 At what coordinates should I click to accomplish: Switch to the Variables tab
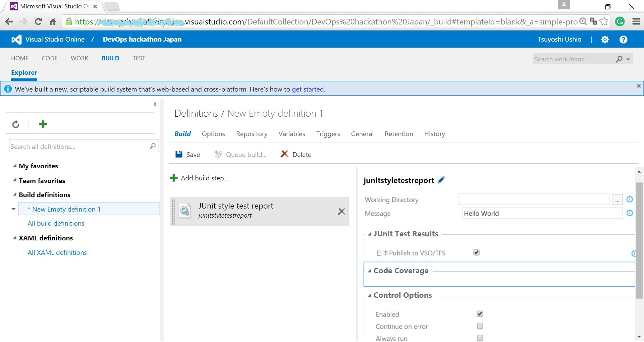point(292,134)
